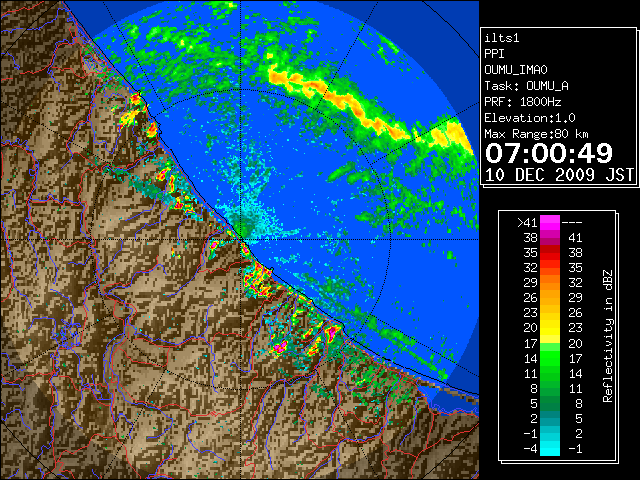Image resolution: width=640 pixels, height=480 pixels.
Task: Click the 'ilts1' label in info box
Action: click(x=502, y=38)
